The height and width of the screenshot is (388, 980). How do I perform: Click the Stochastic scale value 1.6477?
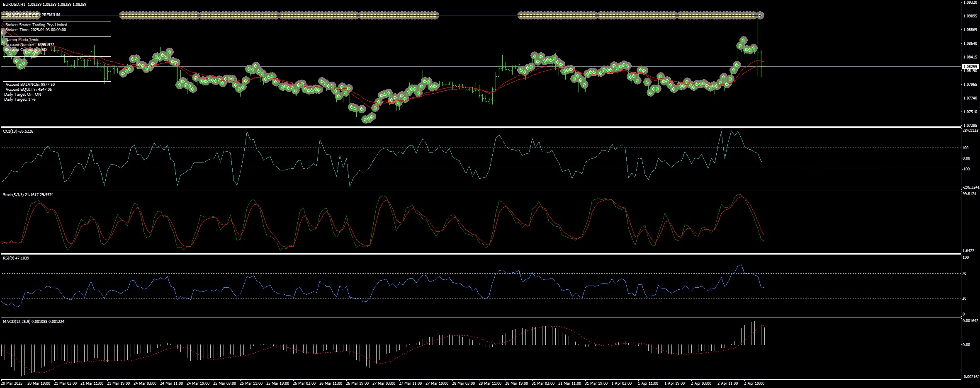pos(968,251)
